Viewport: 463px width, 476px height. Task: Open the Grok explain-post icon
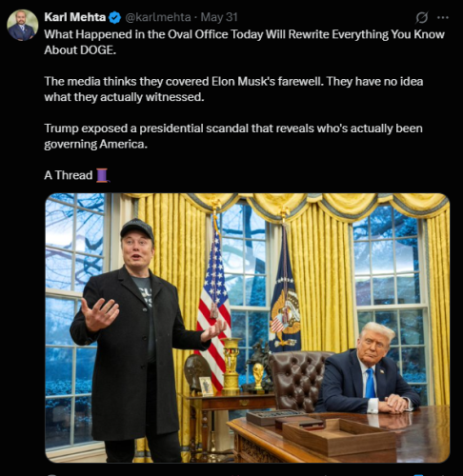click(x=422, y=17)
